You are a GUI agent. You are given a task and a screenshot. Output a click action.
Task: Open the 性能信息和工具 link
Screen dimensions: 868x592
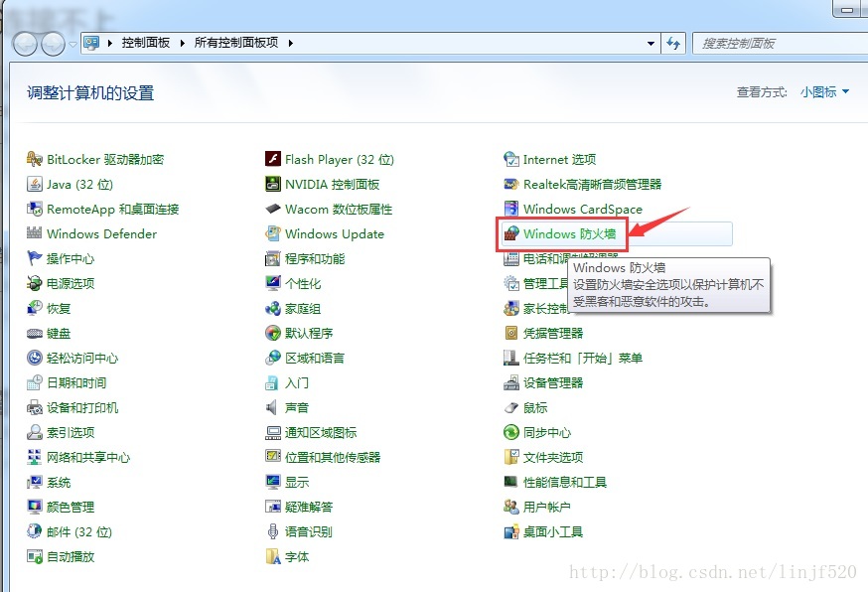coord(565,483)
